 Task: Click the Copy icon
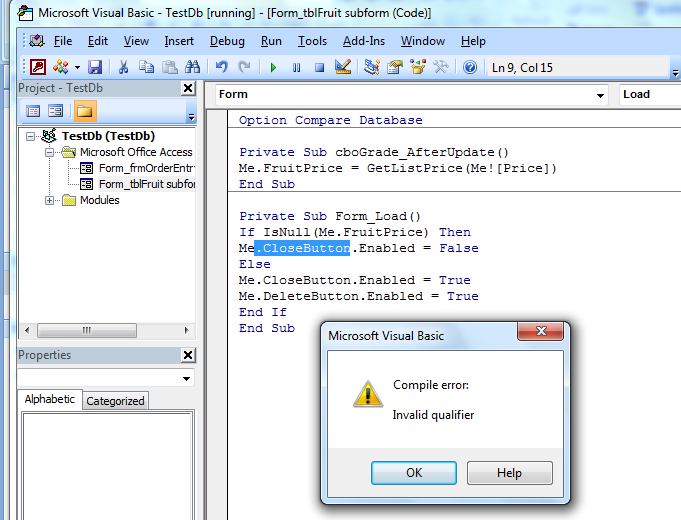pos(146,67)
